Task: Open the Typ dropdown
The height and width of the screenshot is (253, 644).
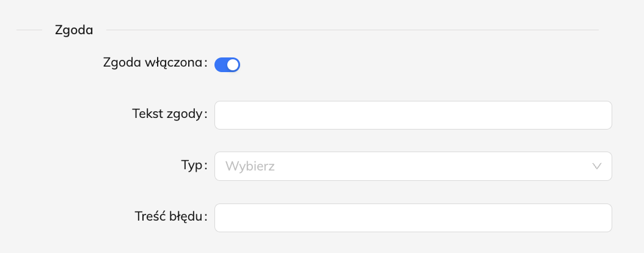Action: point(413,166)
